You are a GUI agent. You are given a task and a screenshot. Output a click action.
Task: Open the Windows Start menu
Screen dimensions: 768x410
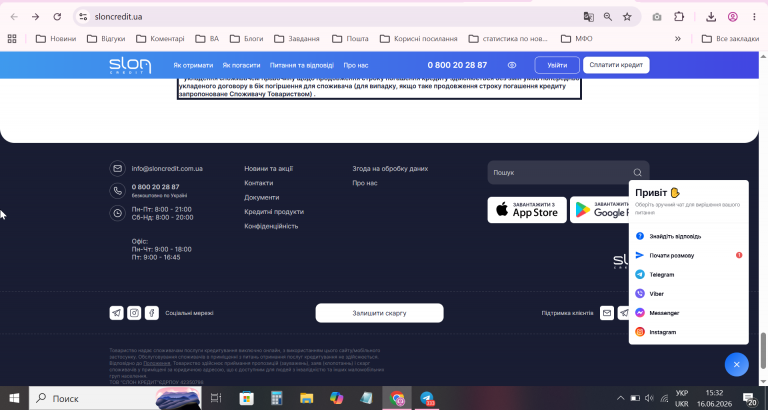(14, 398)
